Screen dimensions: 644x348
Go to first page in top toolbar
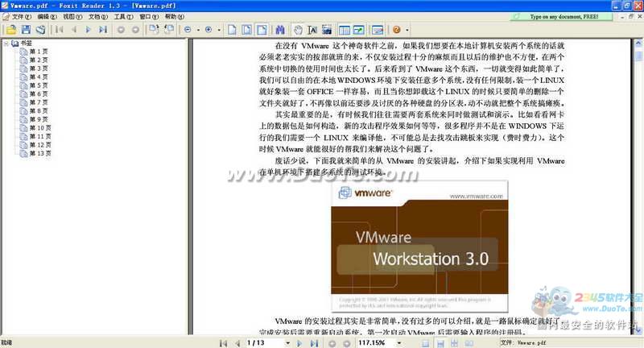tap(60, 30)
